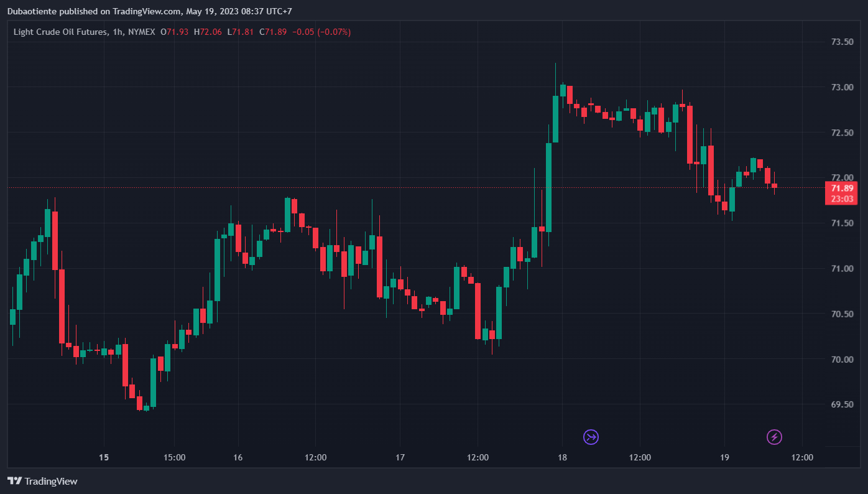Select date 15 on the time axis
Screen dimensions: 868x494
(x=104, y=458)
